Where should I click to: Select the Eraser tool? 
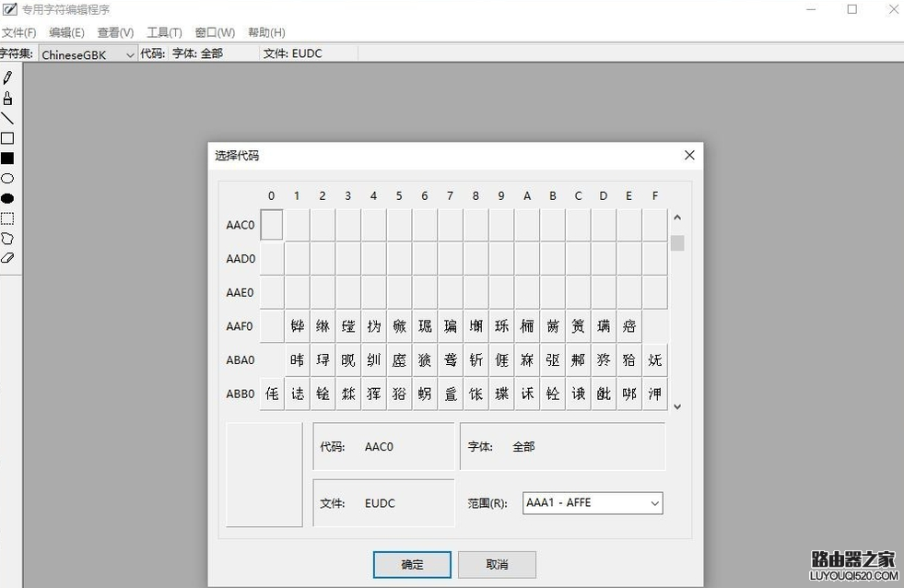coord(9,258)
